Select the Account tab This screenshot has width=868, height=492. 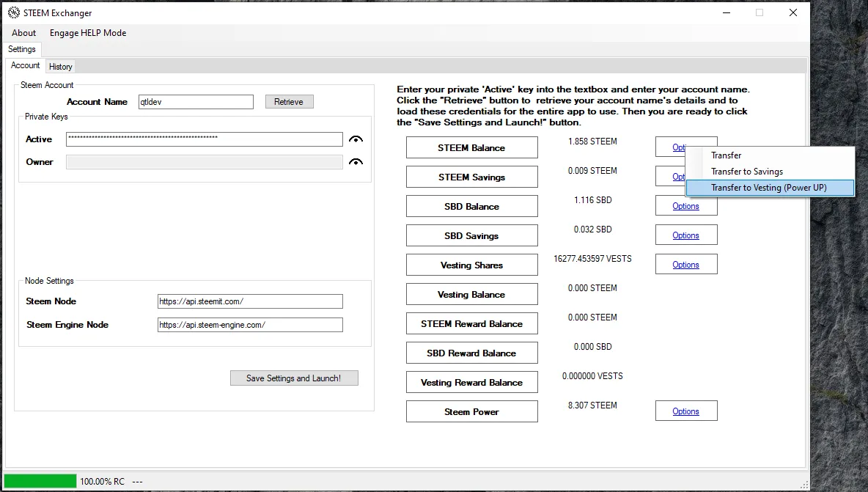26,65
